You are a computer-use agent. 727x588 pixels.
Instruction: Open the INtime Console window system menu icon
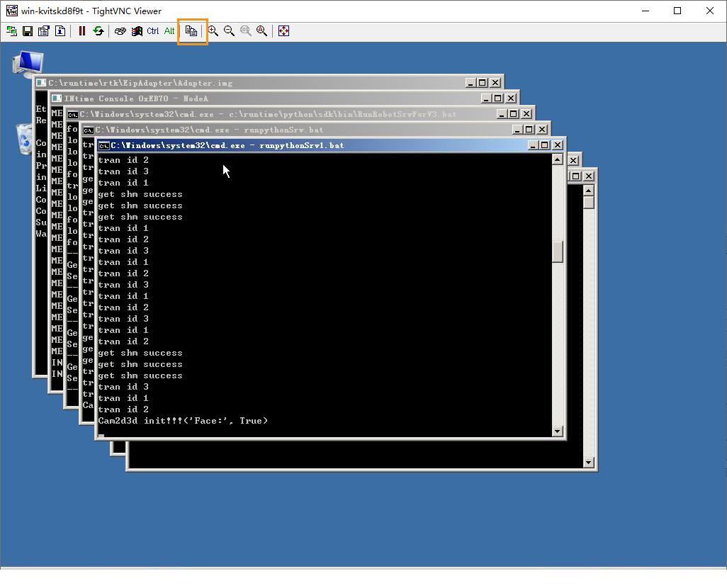pos(57,98)
